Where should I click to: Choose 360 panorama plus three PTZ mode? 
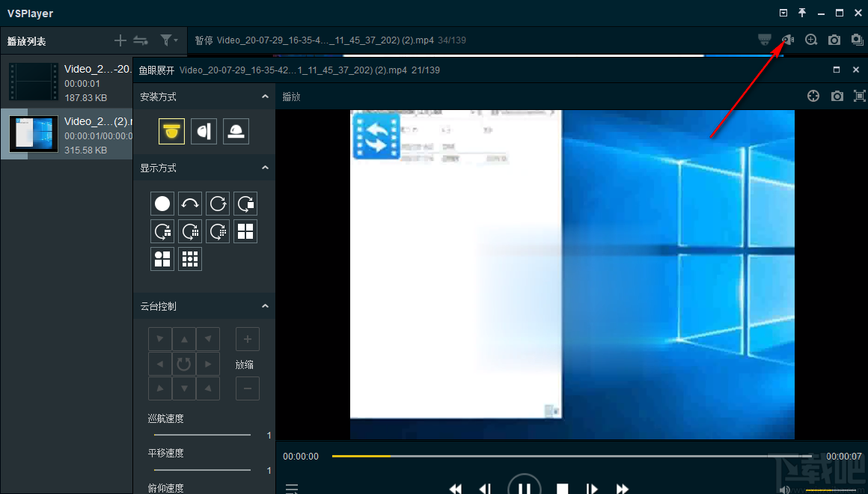pyautogui.click(x=162, y=231)
